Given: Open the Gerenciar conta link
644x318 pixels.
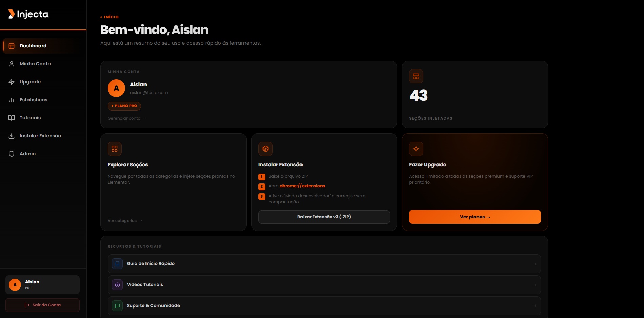Looking at the screenshot, I should coord(126,118).
